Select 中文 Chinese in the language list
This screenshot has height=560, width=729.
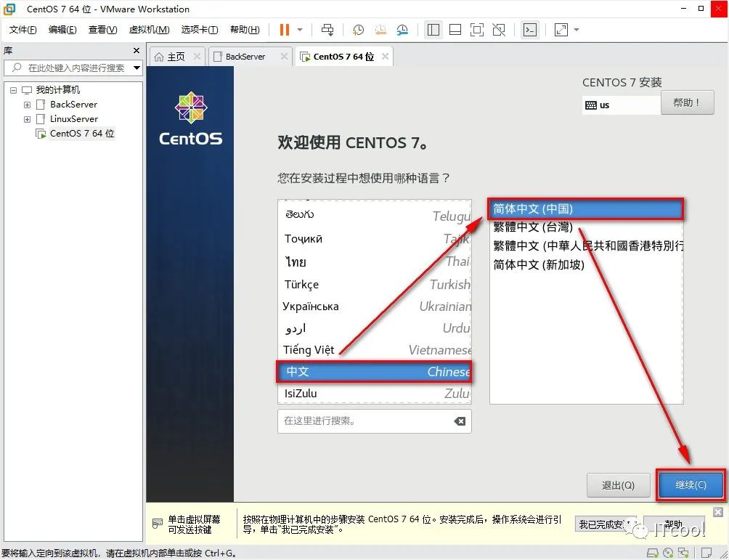click(375, 372)
